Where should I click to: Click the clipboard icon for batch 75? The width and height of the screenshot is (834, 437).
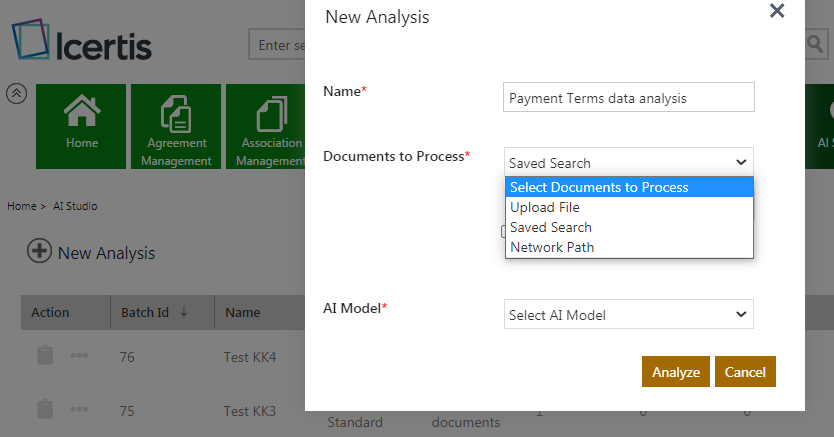[x=45, y=410]
